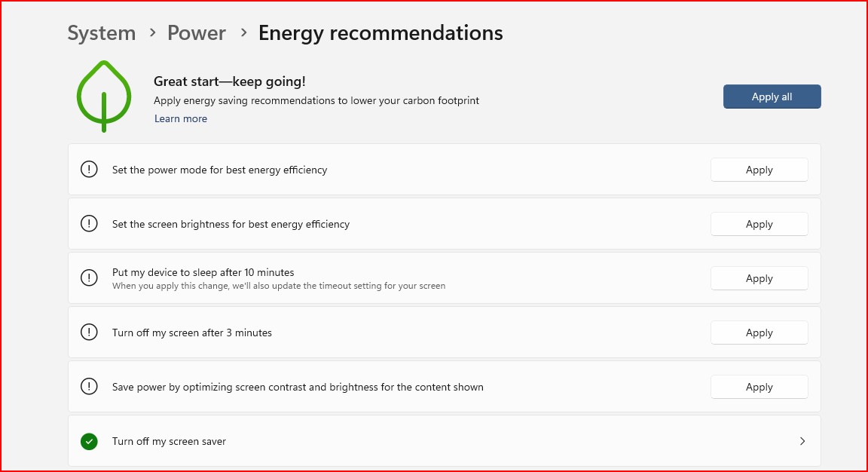868x472 pixels.
Task: Apply the screen brightness recommendation
Action: [x=759, y=224]
